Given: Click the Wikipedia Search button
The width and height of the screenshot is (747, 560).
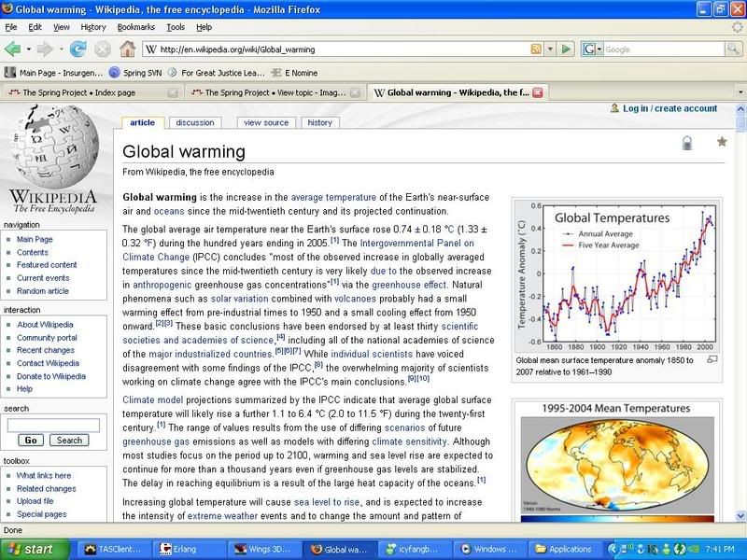Looking at the screenshot, I should click(69, 441).
